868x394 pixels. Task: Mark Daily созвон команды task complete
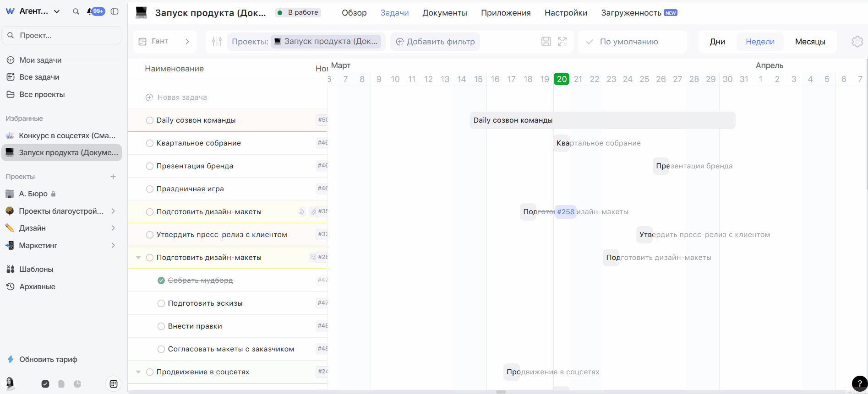(x=149, y=120)
